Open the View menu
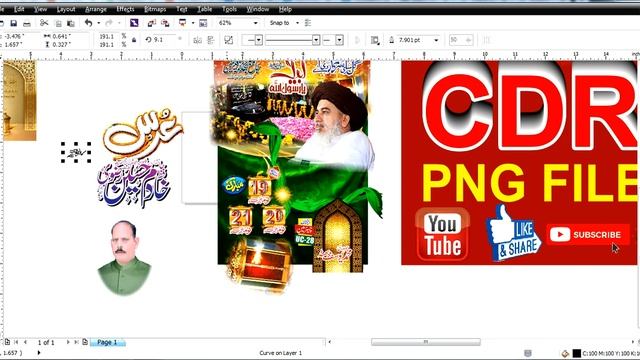Image resolution: width=640 pixels, height=360 pixels. [40, 9]
